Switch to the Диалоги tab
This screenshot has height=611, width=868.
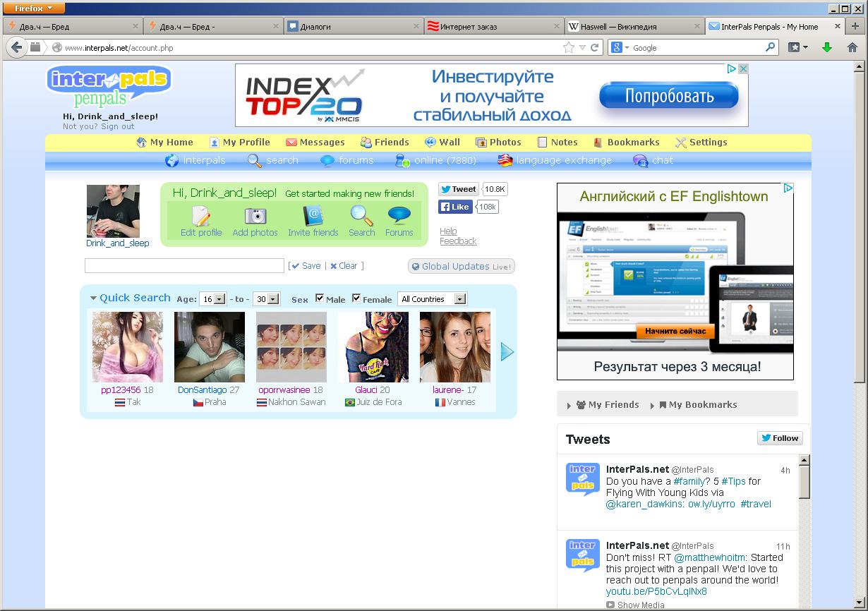click(x=354, y=27)
